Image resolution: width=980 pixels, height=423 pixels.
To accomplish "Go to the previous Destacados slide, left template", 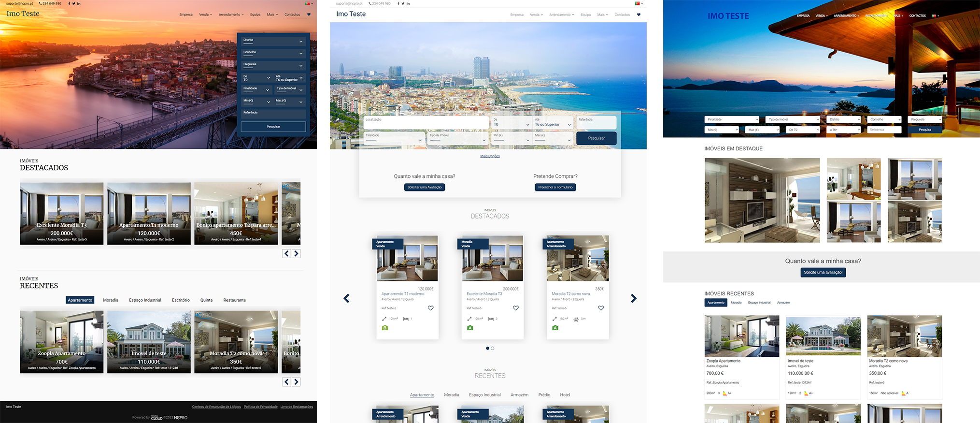I will [x=287, y=253].
